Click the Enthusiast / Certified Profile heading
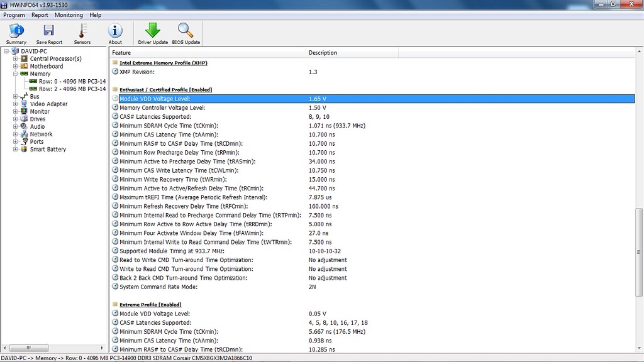The image size is (644, 362). click(165, 89)
